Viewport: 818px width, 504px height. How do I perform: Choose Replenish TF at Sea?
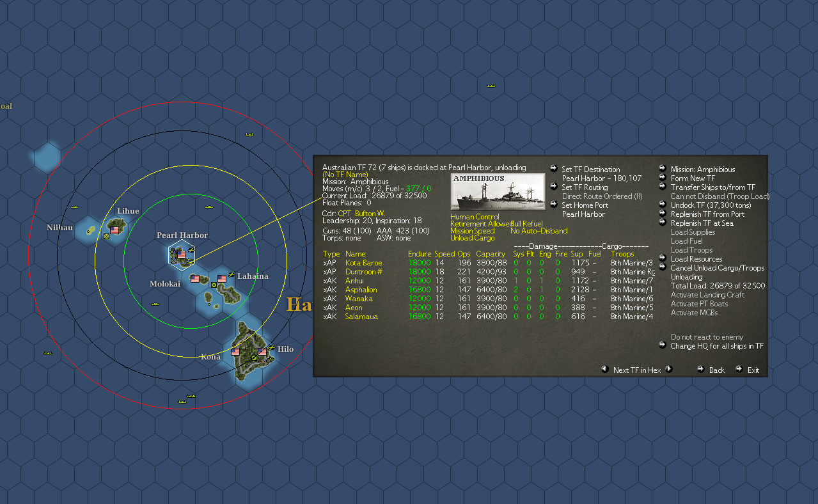point(704,223)
